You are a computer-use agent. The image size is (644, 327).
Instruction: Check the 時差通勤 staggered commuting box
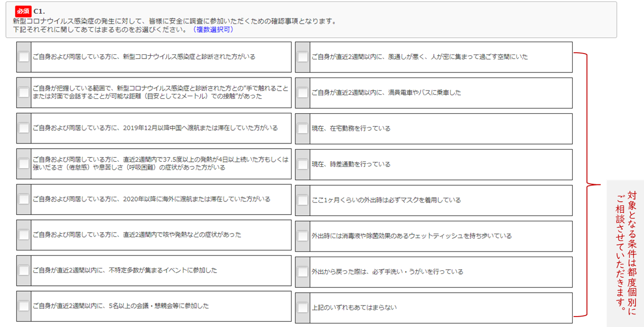pyautogui.click(x=302, y=164)
